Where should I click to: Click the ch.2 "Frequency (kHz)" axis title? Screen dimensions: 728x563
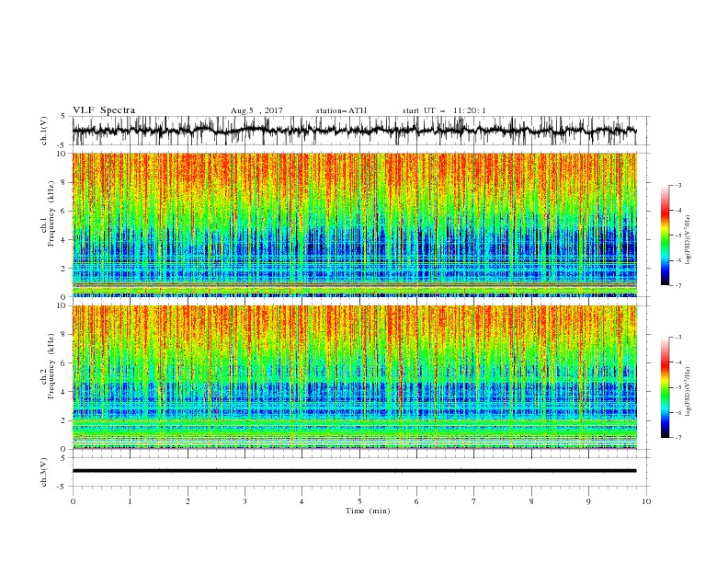coord(51,366)
